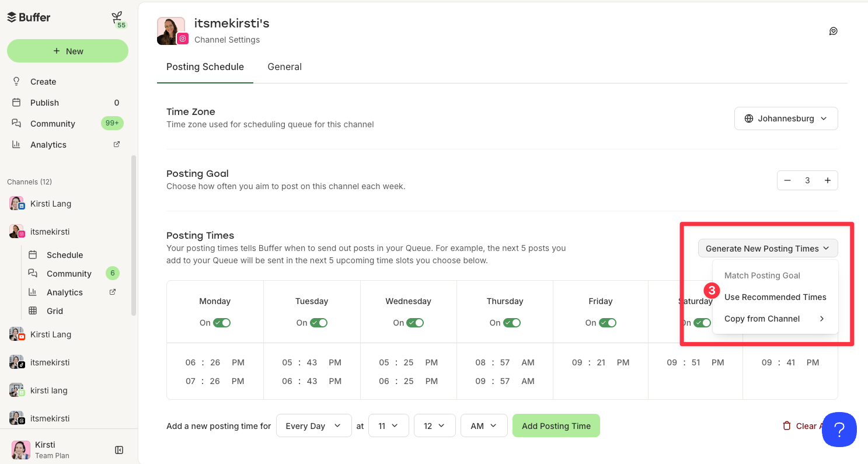This screenshot has height=464, width=868.
Task: Click Add Posting Time
Action: (556, 425)
